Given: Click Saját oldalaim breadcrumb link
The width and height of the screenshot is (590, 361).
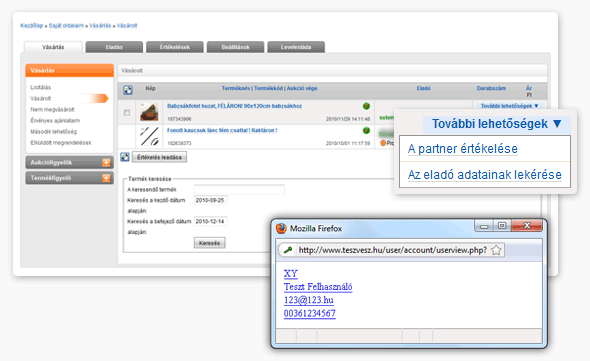Looking at the screenshot, I should pyautogui.click(x=66, y=26).
